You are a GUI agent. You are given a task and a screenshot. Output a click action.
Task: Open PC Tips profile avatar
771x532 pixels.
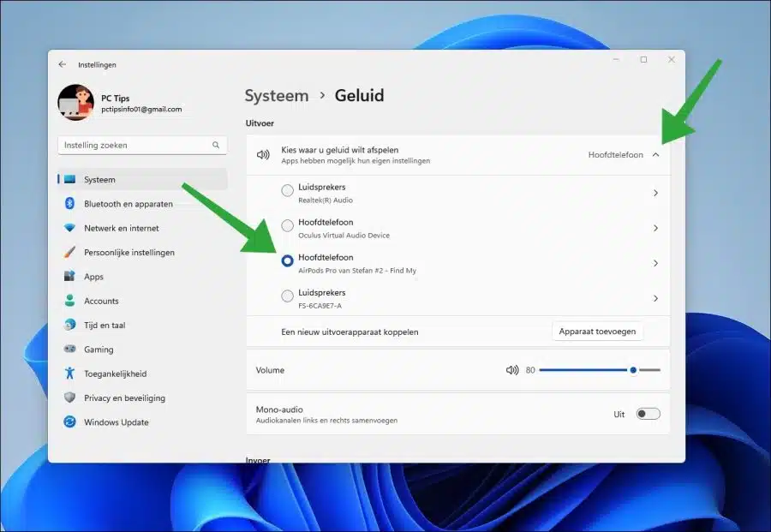pos(75,102)
